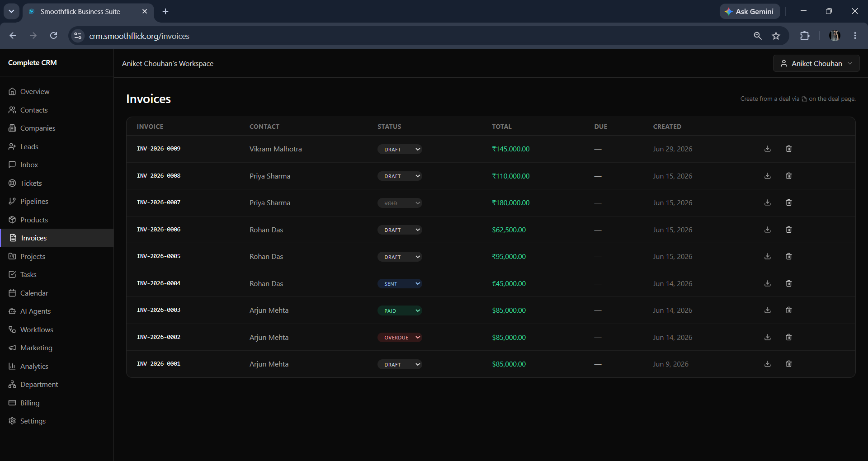868x461 pixels.
Task: Open status dropdown for INV-2026-0009
Action: (x=400, y=149)
